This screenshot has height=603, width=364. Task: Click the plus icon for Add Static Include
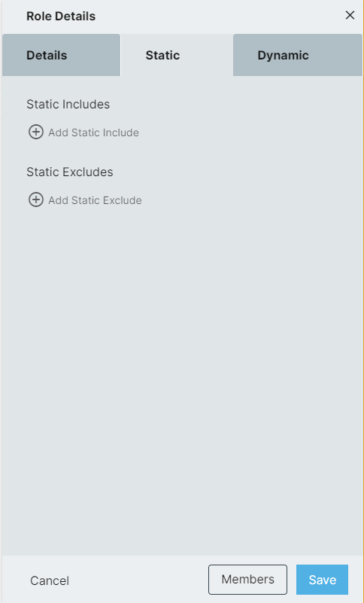(36, 132)
